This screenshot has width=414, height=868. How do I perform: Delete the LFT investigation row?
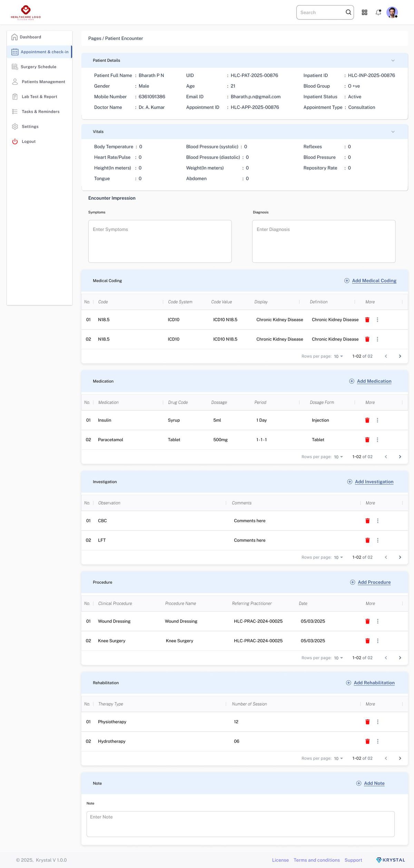367,541
